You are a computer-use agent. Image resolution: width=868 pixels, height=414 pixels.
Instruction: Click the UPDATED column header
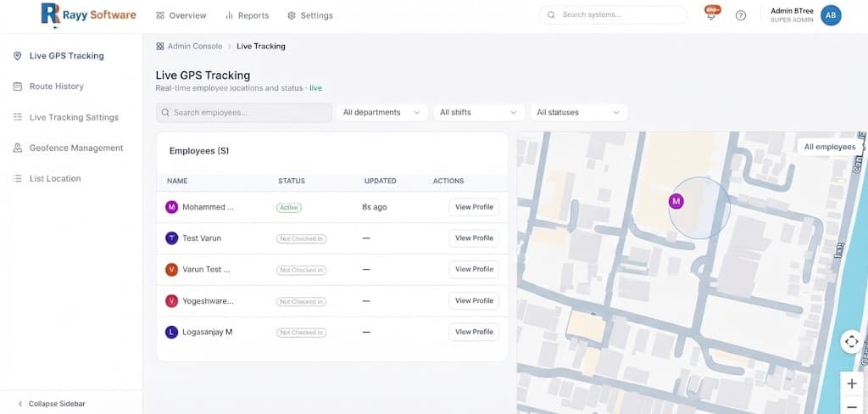point(381,182)
